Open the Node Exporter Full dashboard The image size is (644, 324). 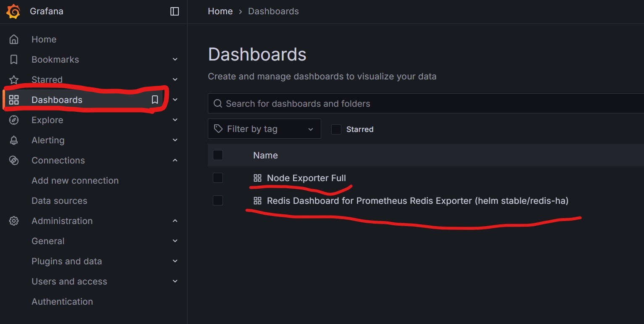tap(306, 178)
